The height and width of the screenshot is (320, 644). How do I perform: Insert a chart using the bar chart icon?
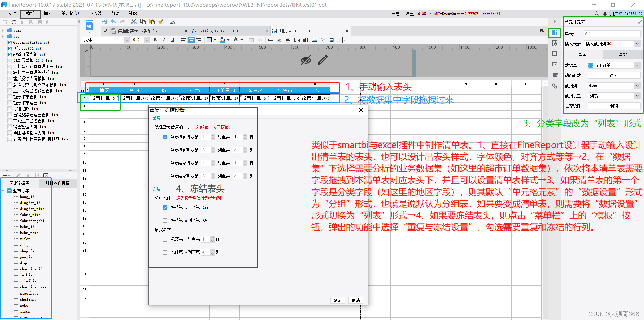point(306,40)
